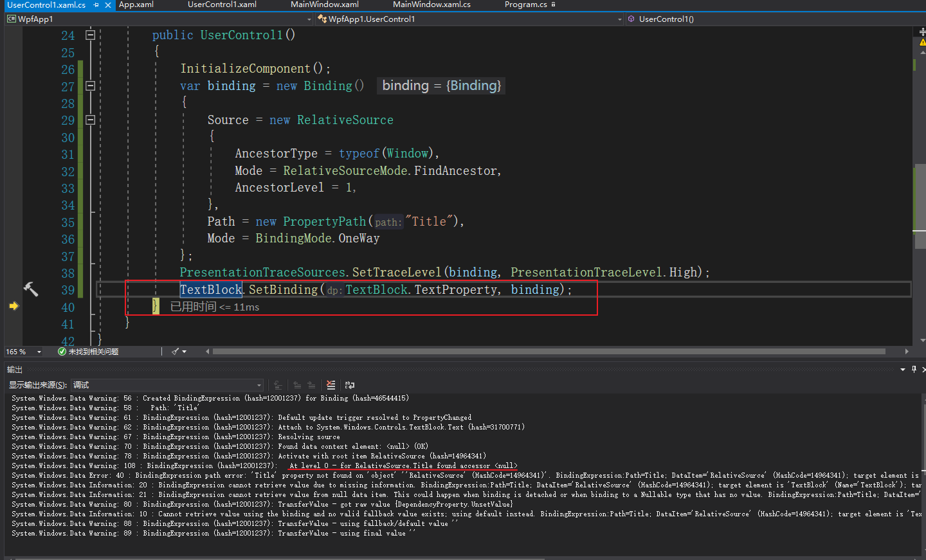Switch to the MainWindow.xaml.cs tab
The image size is (926, 560).
pos(431,5)
